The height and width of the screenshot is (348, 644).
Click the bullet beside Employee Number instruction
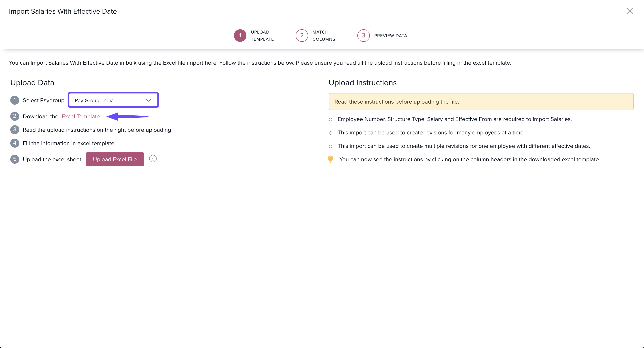(330, 119)
